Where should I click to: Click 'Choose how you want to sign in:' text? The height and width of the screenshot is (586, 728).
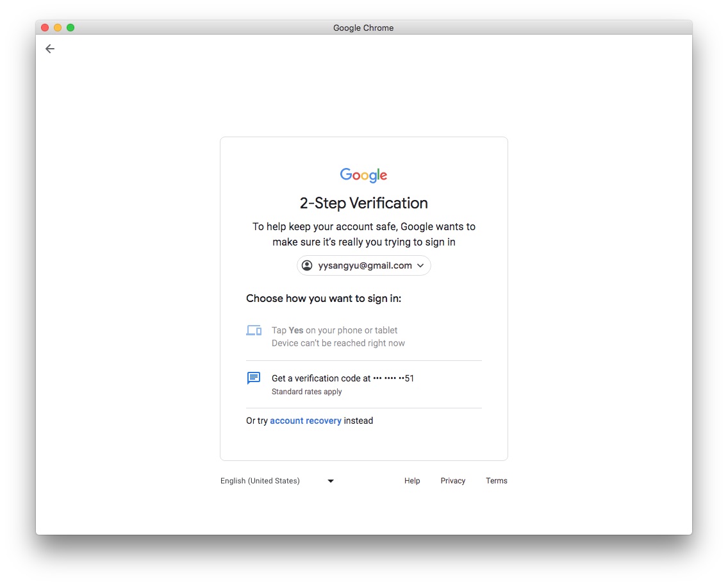point(324,299)
